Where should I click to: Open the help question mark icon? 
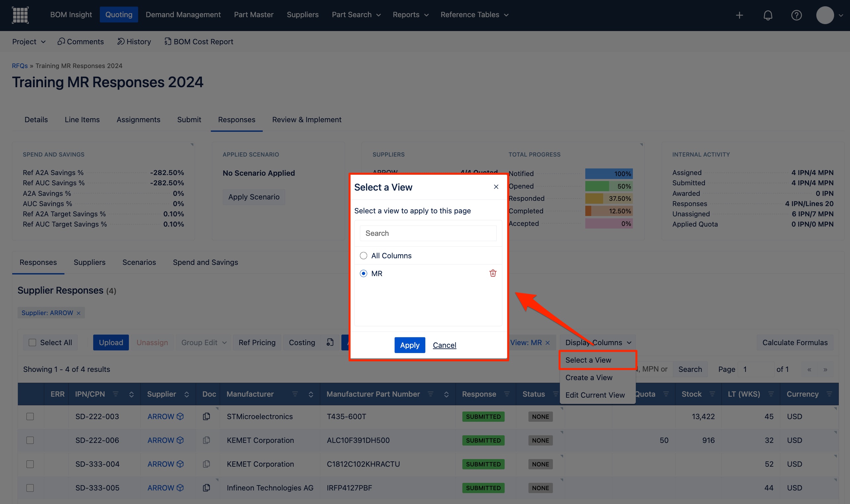(796, 15)
